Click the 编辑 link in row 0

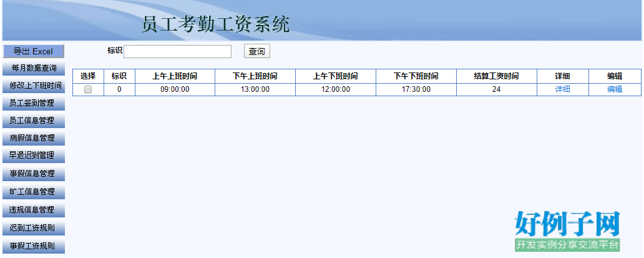point(615,89)
